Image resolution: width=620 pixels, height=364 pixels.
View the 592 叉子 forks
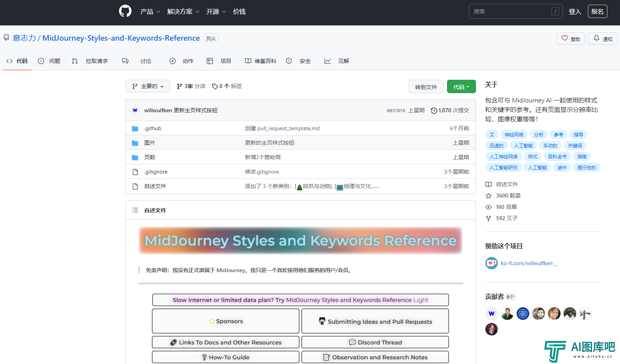pyautogui.click(x=501, y=218)
